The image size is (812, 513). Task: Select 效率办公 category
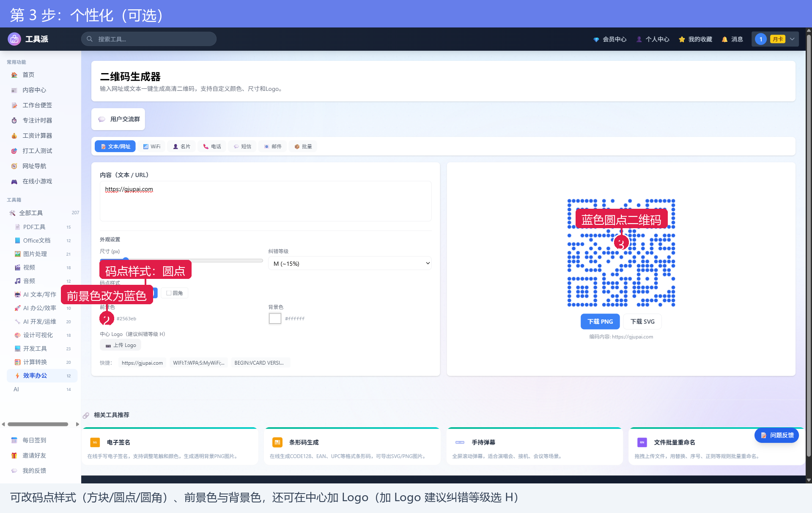(42, 376)
